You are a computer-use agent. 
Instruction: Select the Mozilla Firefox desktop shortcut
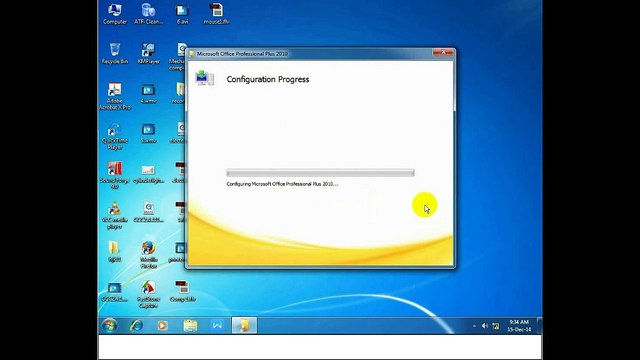tap(149, 255)
